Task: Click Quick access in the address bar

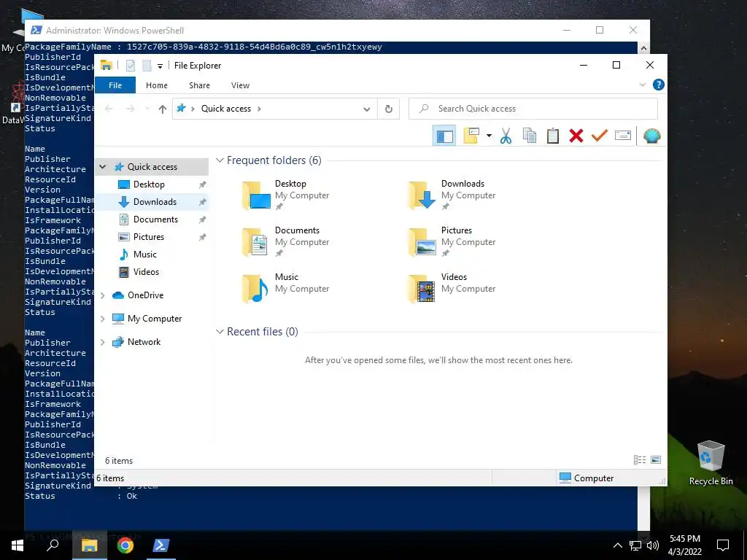Action: pyautogui.click(x=226, y=109)
